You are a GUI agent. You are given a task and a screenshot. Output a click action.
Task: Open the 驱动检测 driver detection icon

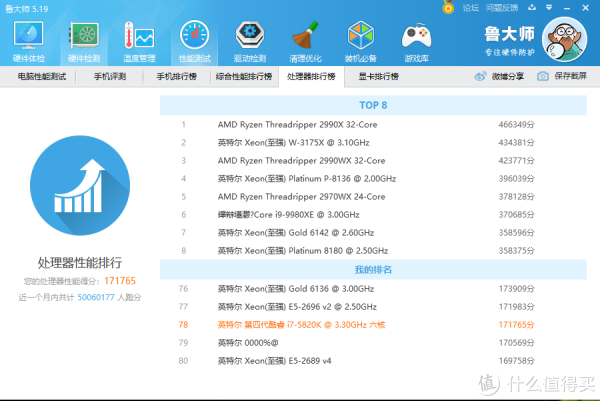pos(249,40)
